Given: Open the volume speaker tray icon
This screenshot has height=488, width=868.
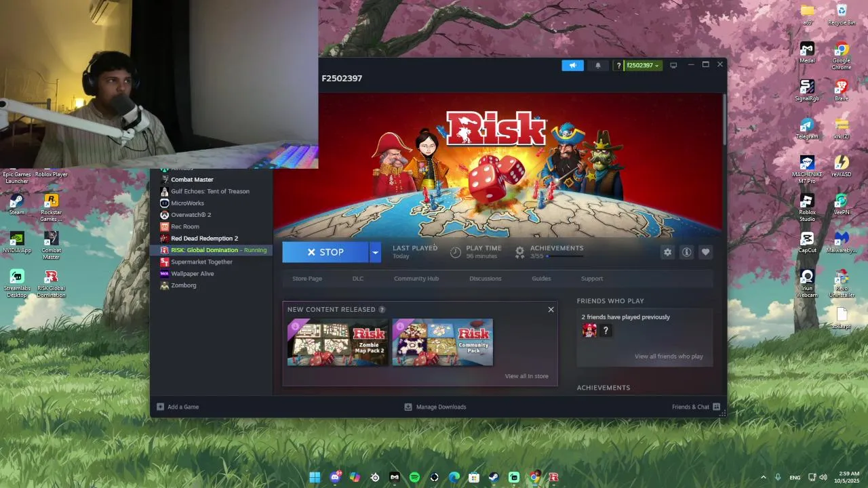Looking at the screenshot, I should point(823,477).
